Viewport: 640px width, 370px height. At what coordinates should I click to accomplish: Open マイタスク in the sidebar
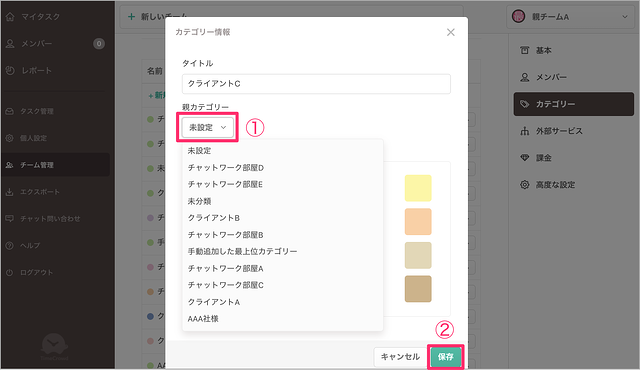tap(40, 17)
